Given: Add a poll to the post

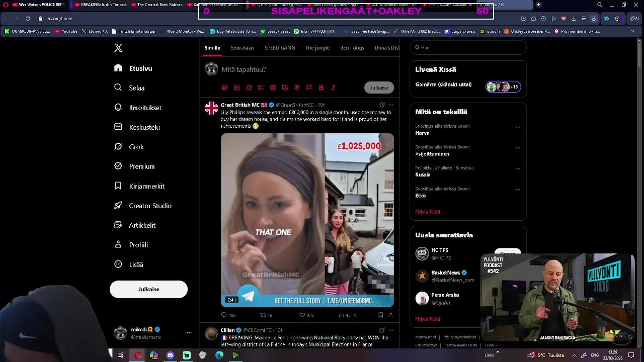Looking at the screenshot, I should (261, 87).
